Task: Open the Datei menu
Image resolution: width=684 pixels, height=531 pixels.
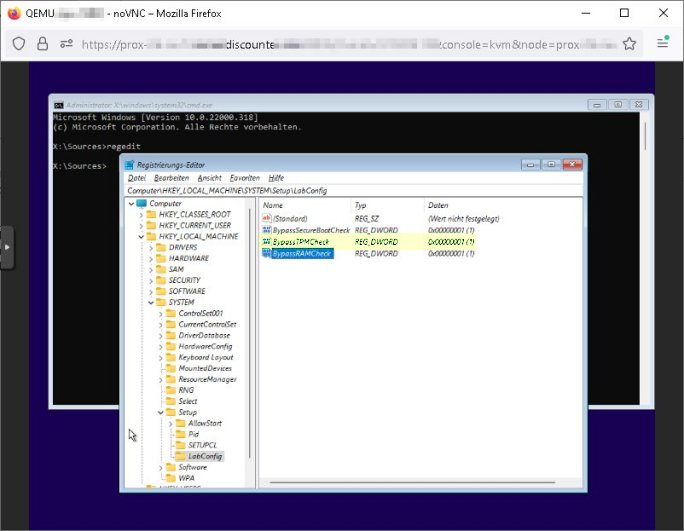Action: click(x=137, y=178)
